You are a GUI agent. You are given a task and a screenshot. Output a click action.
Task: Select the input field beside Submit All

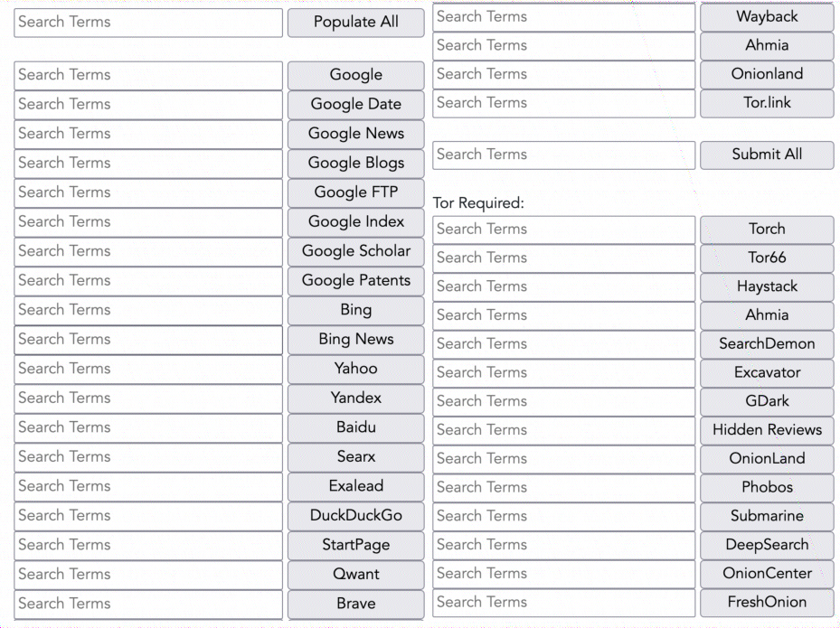point(563,155)
